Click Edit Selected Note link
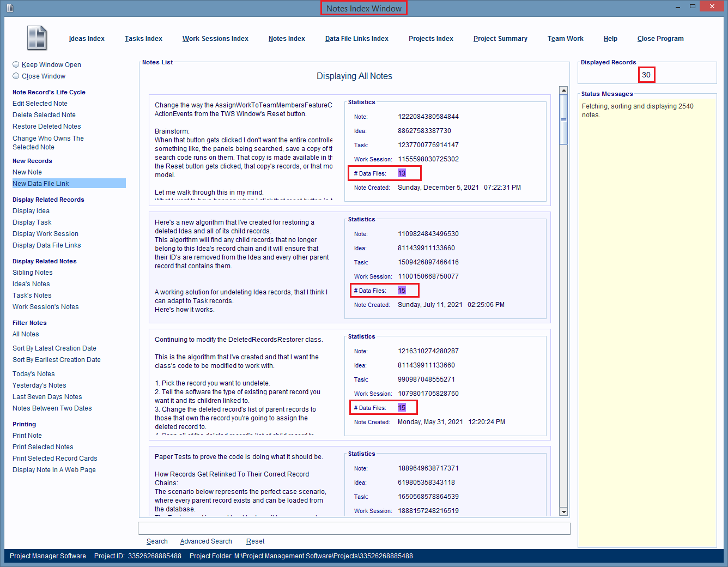 (x=40, y=104)
